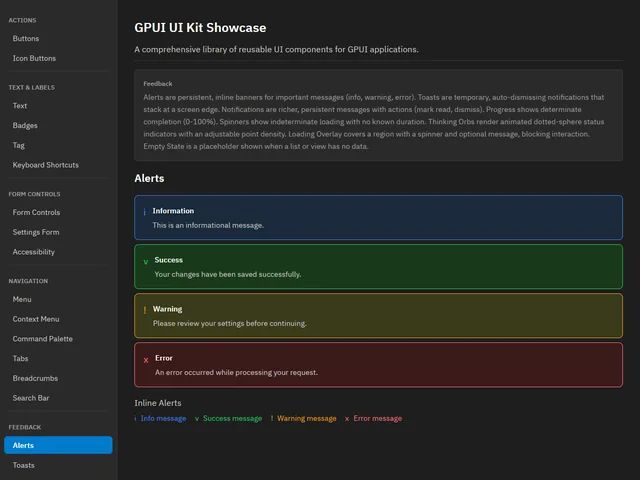Select the Text sidebar item
Image resolution: width=640 pixels, height=480 pixels.
58,106
